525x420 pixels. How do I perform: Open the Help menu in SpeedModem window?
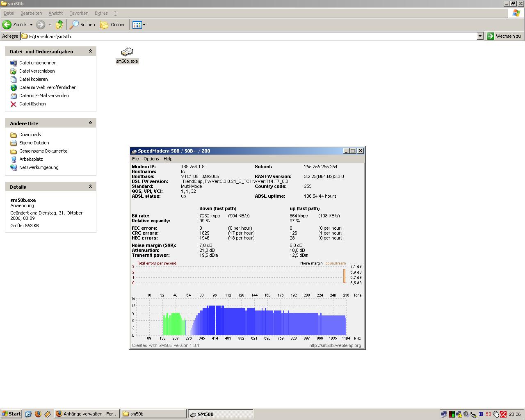click(x=168, y=159)
